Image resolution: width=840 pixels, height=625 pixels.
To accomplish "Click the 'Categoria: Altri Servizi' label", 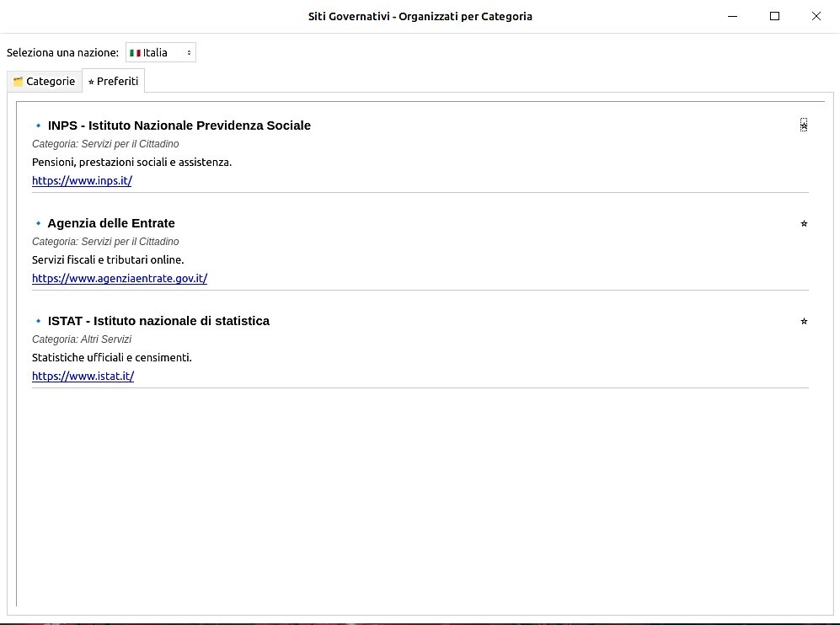I will [x=82, y=339].
